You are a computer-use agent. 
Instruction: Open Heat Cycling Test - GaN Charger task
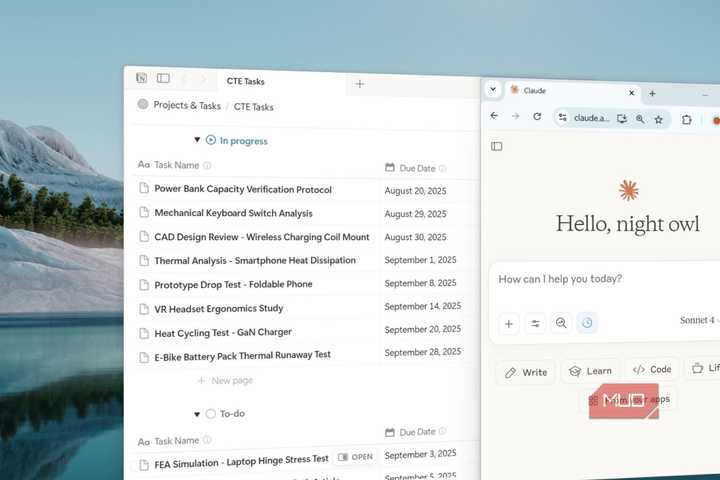point(223,333)
